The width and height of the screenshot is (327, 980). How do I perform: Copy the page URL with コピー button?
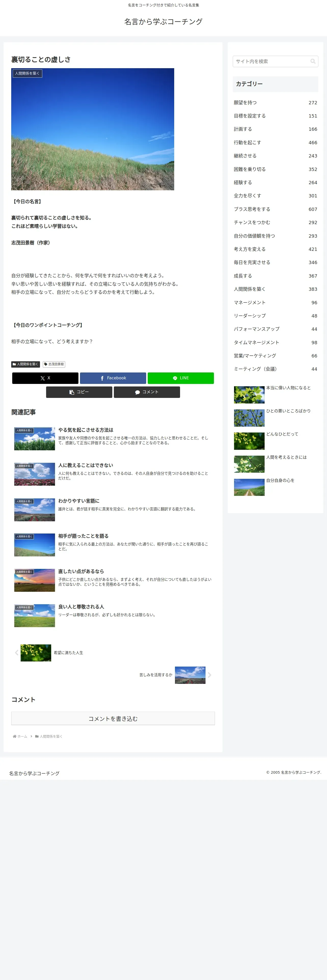coord(79,392)
